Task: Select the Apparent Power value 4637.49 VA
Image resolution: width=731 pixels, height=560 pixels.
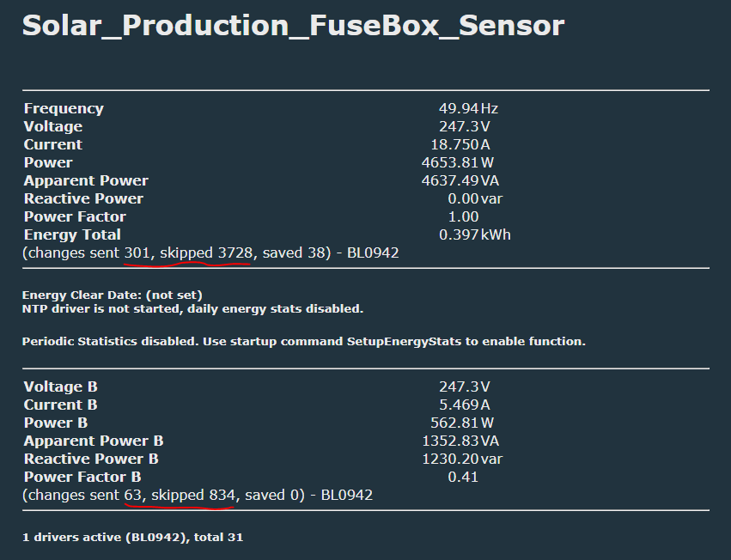Action: [460, 180]
